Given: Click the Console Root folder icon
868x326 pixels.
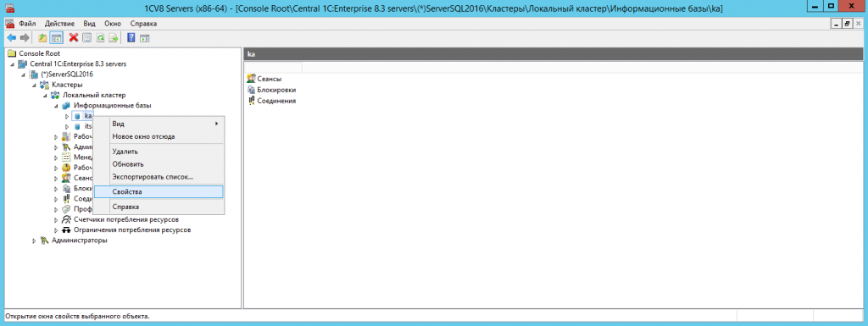Looking at the screenshot, I should point(12,53).
